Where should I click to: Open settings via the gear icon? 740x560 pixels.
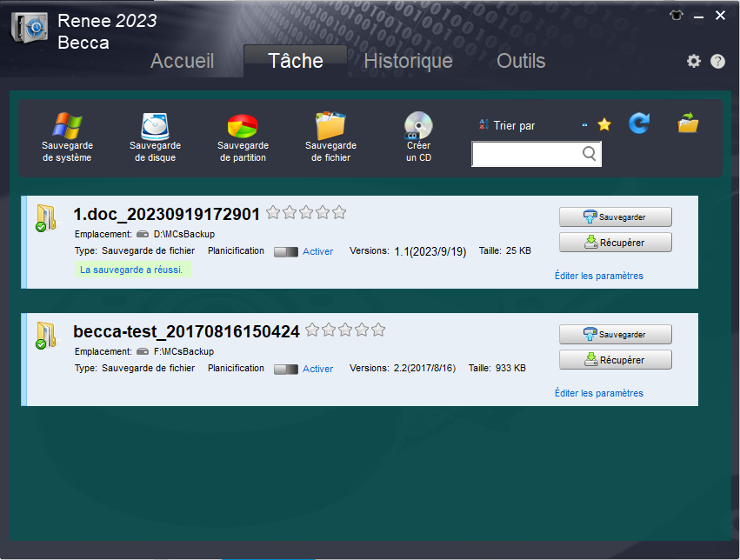[x=693, y=61]
